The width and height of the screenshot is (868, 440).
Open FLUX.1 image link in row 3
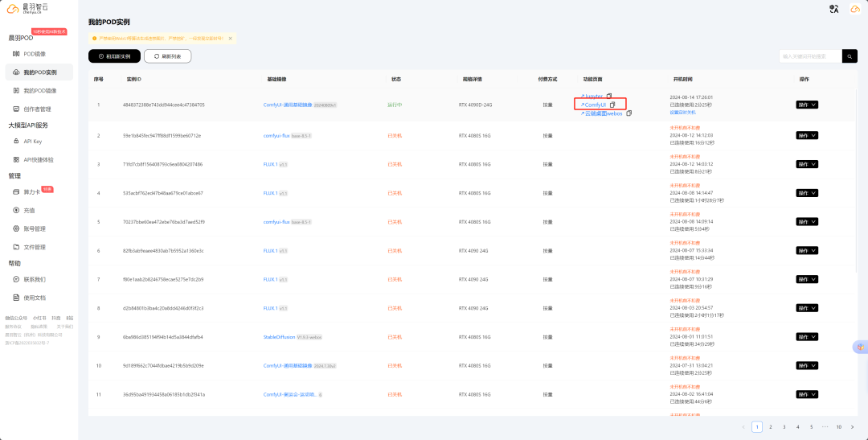tap(271, 164)
